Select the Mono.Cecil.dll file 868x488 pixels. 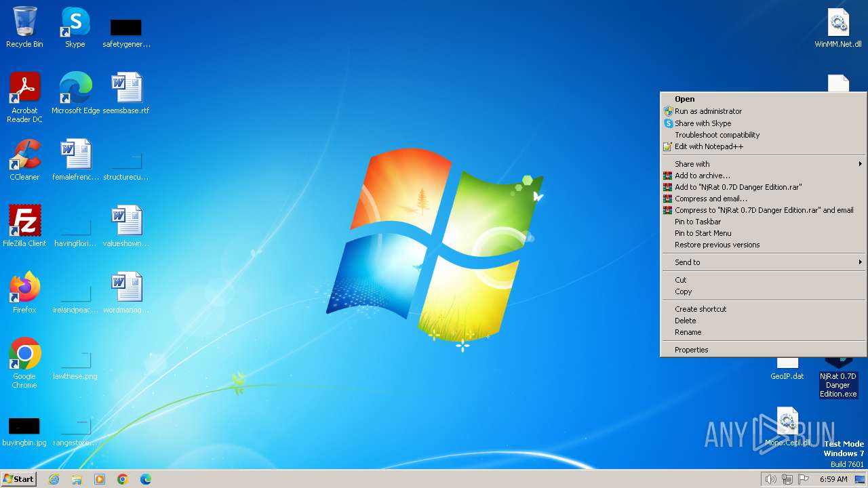pos(787,427)
